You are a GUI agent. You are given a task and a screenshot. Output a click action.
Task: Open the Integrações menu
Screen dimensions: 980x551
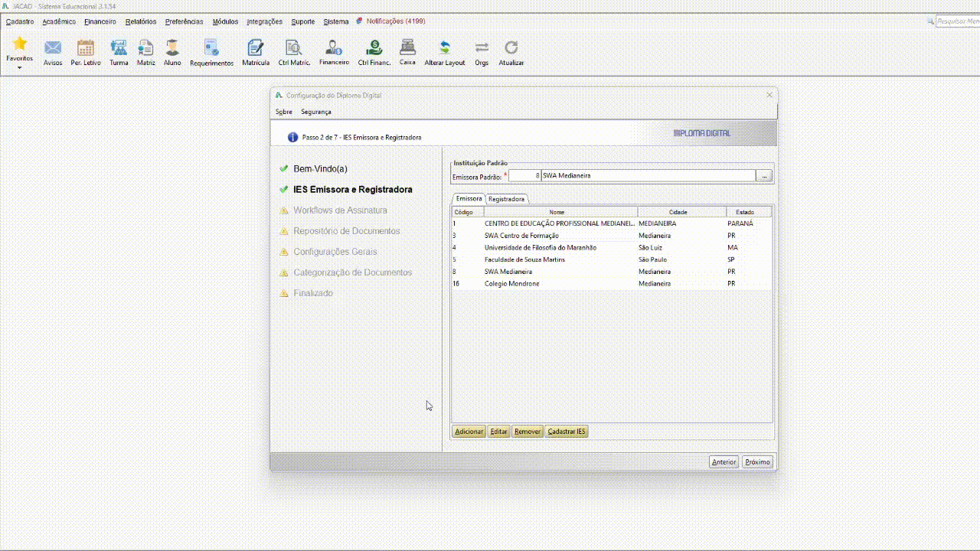click(x=265, y=21)
